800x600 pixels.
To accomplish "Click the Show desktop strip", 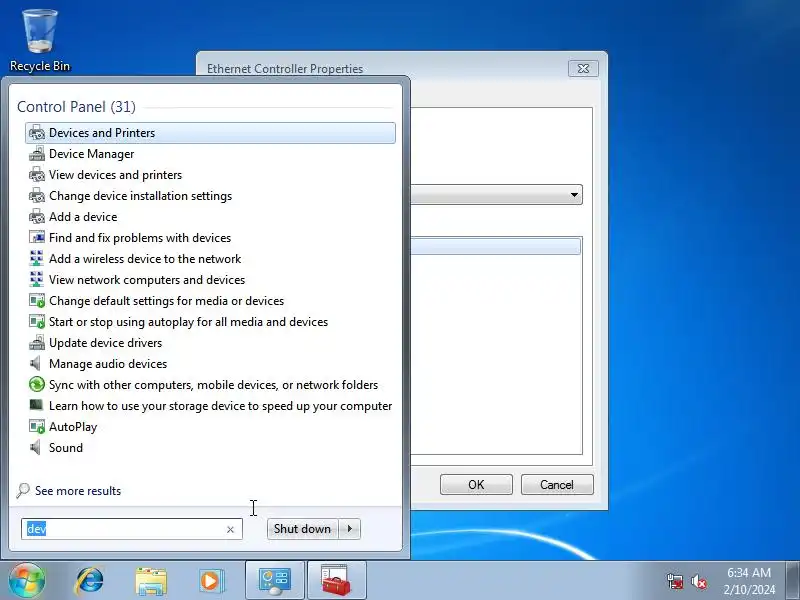I will click(792, 581).
